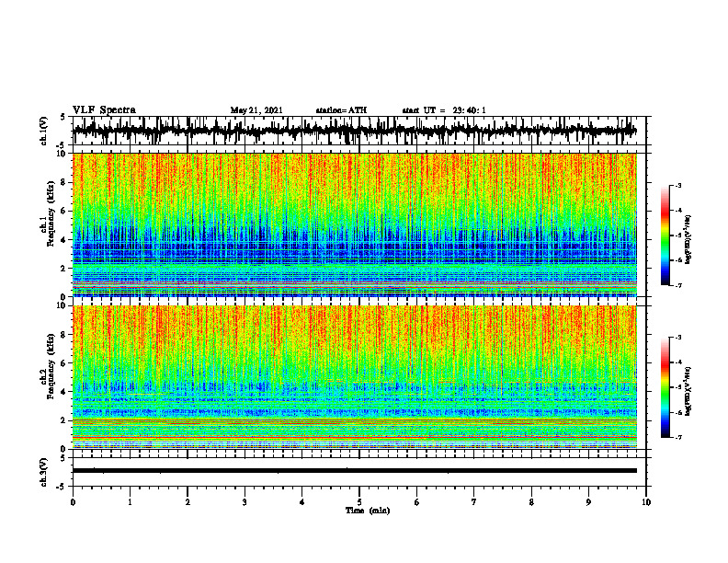Viewport: 728px width, 563px height.
Task: Click the '-7' tick on ch.1 colorbar
Action: pos(678,286)
